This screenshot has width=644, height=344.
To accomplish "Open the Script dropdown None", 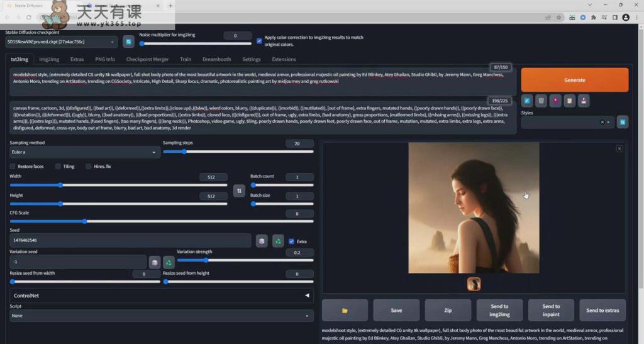I will tap(162, 316).
